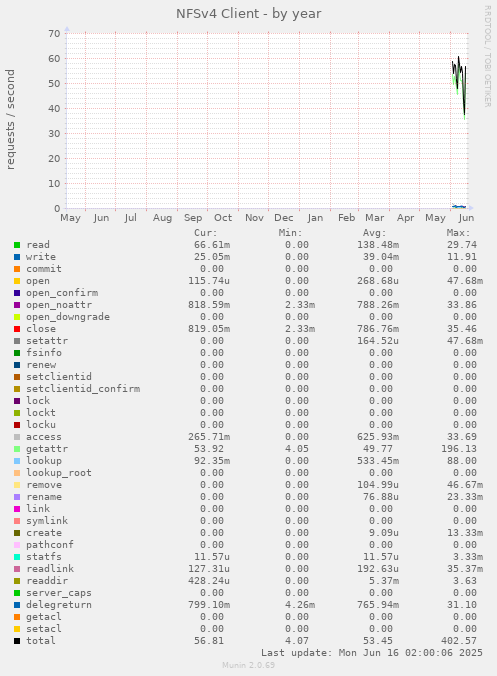
Task: Click the Avg: column header
Action: [x=374, y=233]
